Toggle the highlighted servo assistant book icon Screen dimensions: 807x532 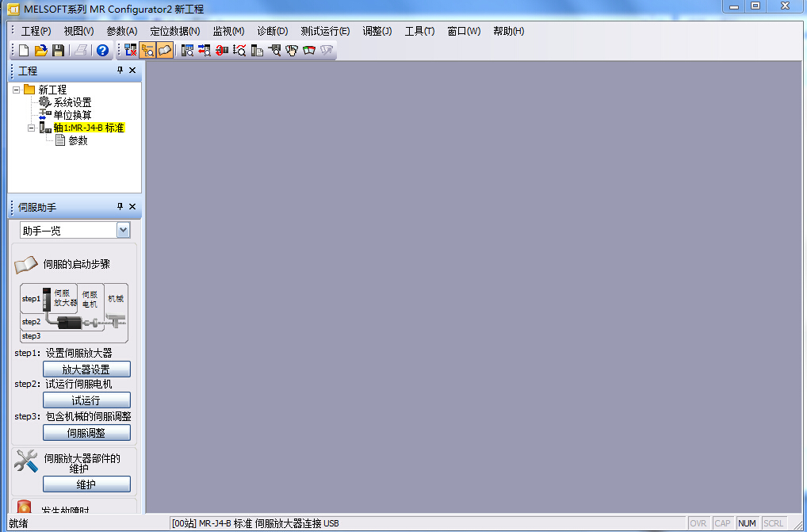165,51
